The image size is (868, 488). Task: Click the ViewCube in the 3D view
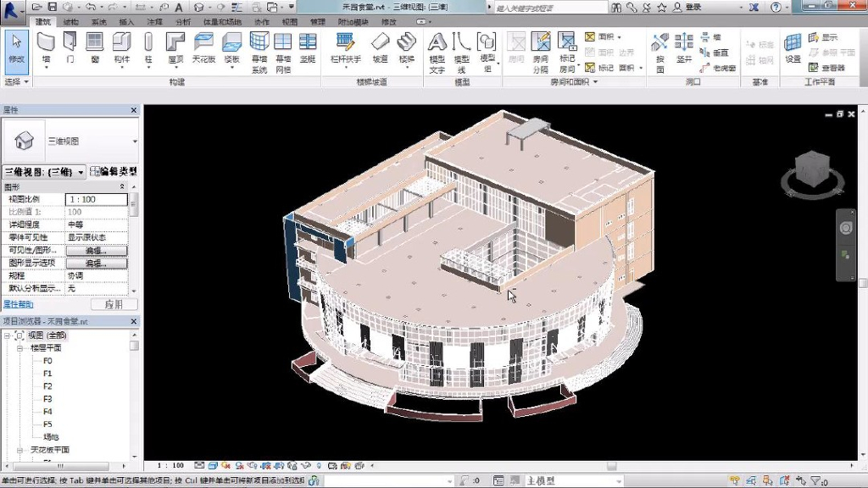click(812, 170)
